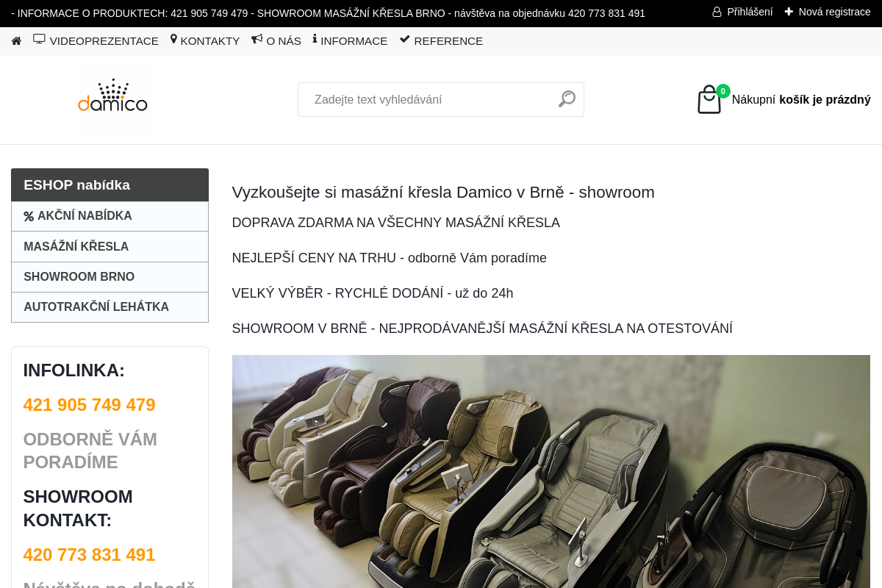The width and height of the screenshot is (882, 588).
Task: Click the checkmark icon beside REFERENCE
Action: coord(404,39)
